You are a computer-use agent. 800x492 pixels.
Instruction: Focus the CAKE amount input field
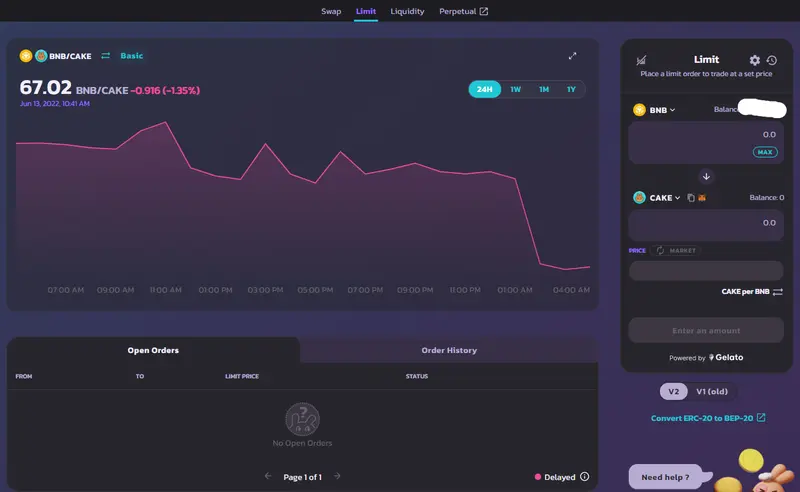pos(706,226)
